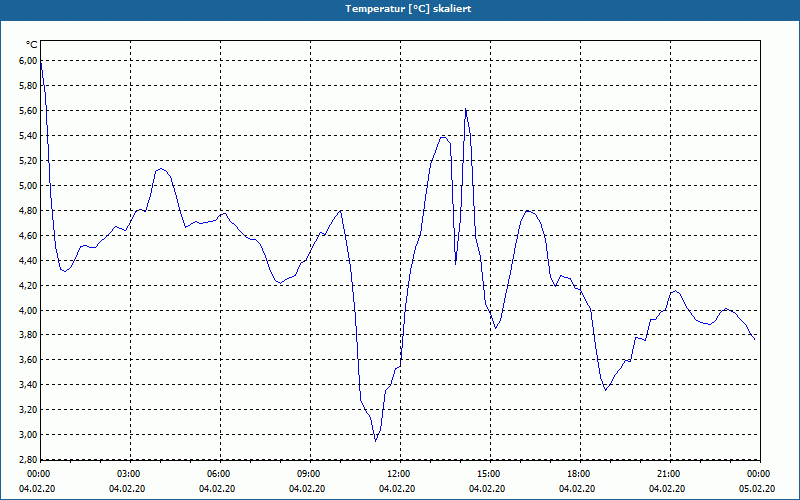
Task: Click the '04.02.20' date under 03:00
Action: click(x=127, y=489)
